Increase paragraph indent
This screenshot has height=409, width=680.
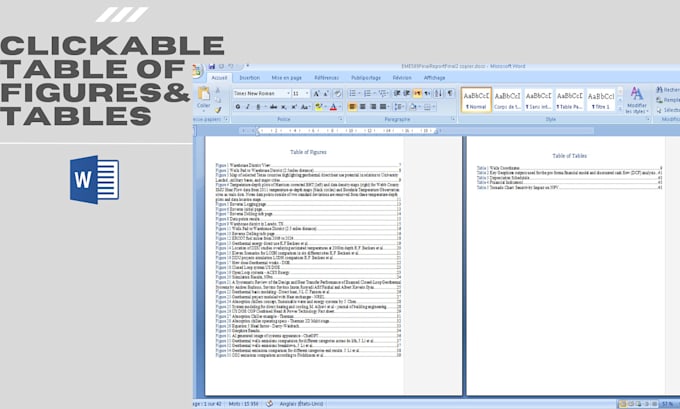[x=407, y=93]
